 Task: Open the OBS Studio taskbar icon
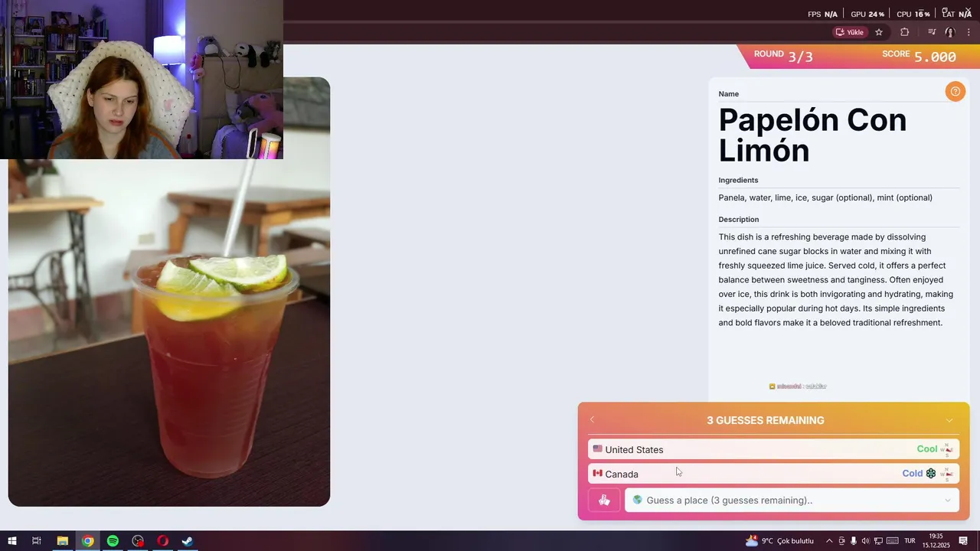tap(138, 541)
